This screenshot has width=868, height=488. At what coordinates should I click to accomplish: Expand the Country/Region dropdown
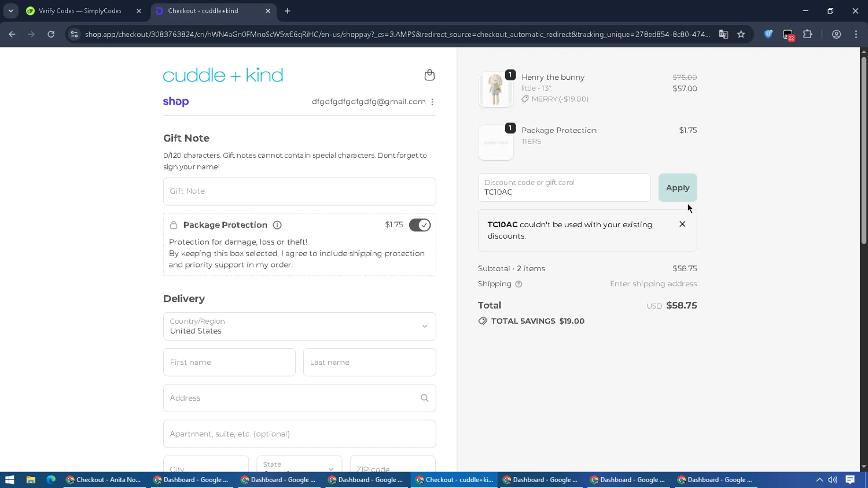click(299, 326)
